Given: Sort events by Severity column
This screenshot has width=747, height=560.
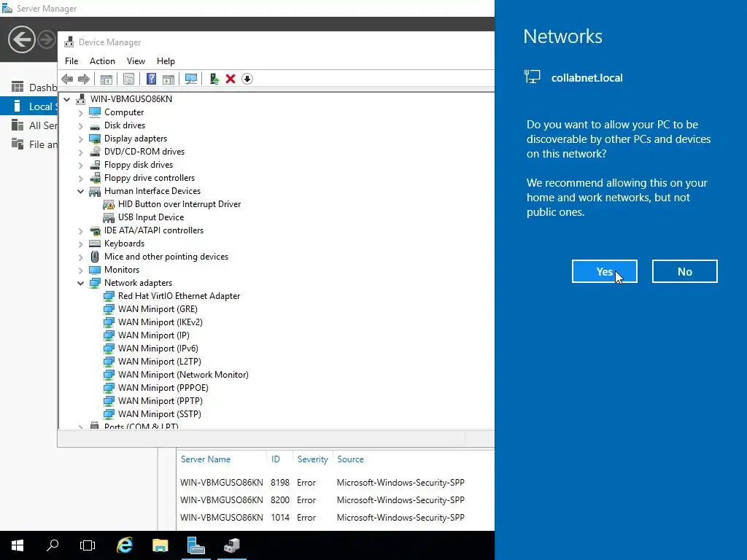Looking at the screenshot, I should pyautogui.click(x=312, y=459).
